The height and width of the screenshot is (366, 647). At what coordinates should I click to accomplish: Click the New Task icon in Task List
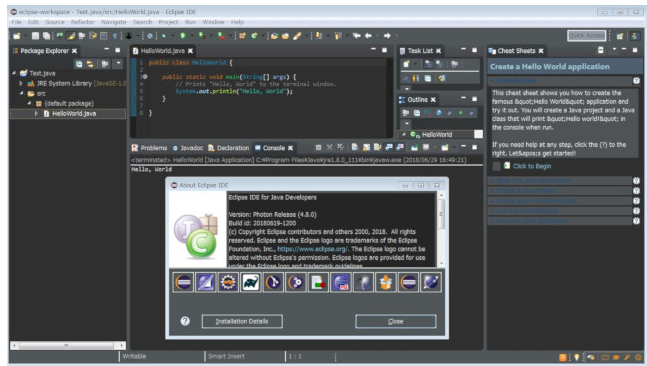406,64
